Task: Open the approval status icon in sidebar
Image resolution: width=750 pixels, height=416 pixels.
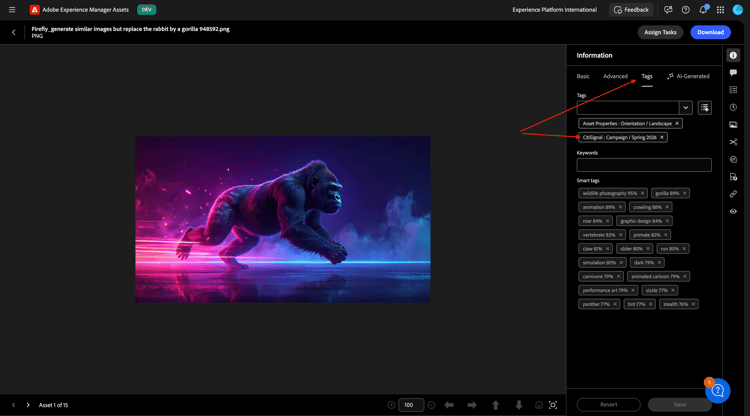Action: (733, 160)
